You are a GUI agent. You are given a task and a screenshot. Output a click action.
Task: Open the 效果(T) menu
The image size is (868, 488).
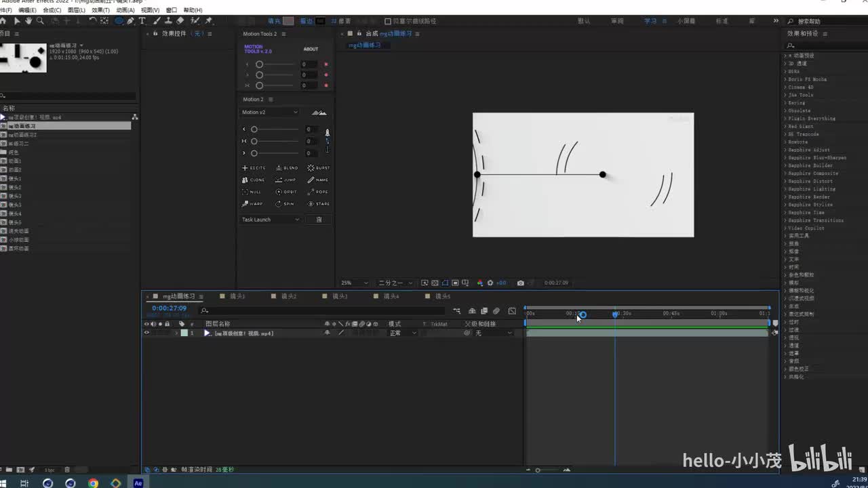pos(100,10)
